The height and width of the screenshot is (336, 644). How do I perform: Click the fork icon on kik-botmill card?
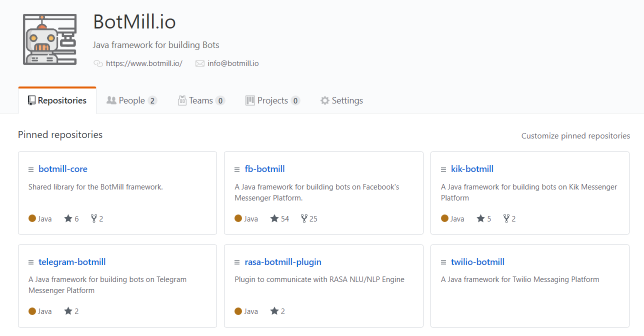pos(505,218)
